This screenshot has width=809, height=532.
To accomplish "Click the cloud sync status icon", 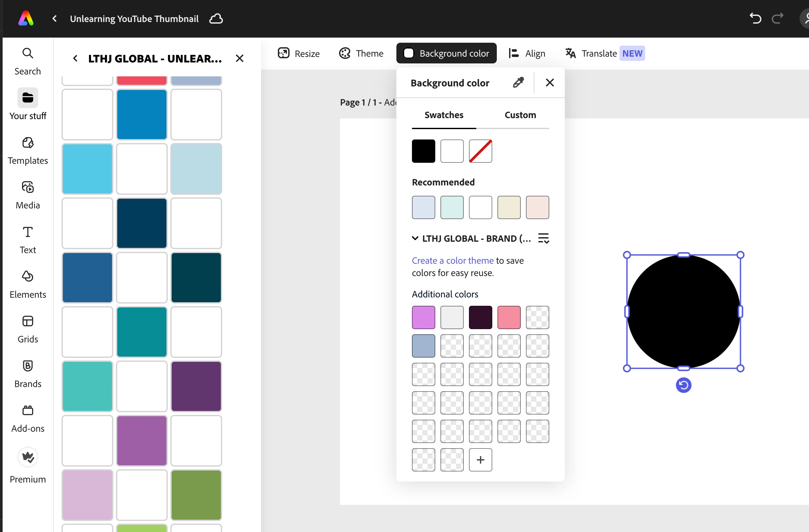I will point(216,19).
